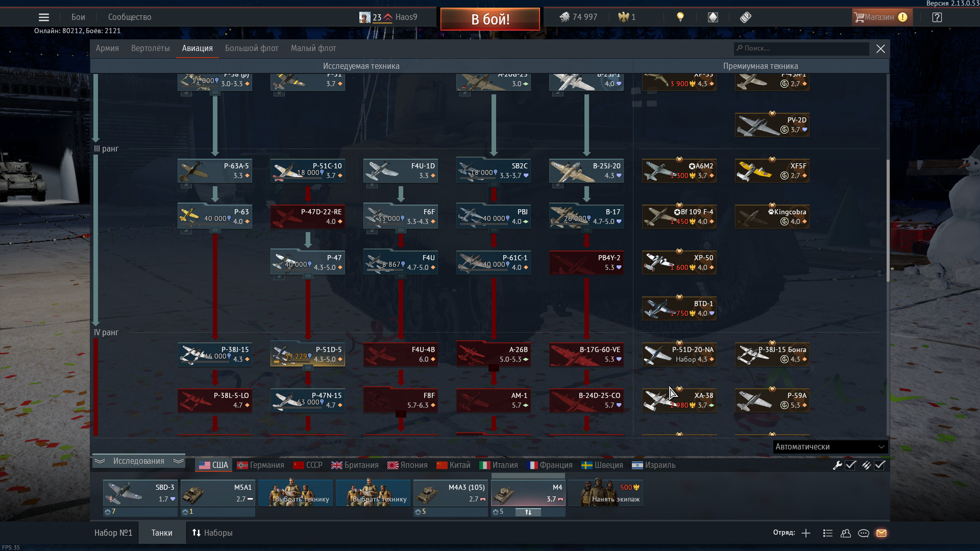The image size is (980, 551).
Task: Select the P-47D-22-RE aircraft card
Action: [308, 217]
